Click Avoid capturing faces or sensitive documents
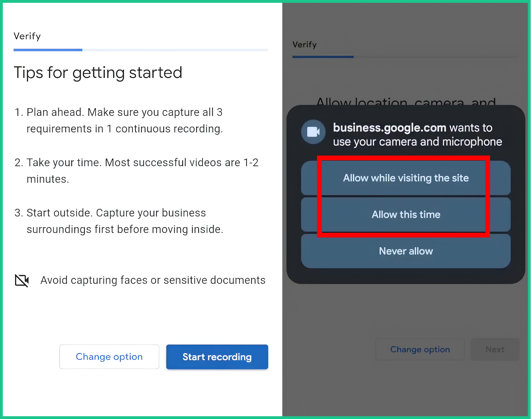Viewport: 532px width, 419px height. (153, 280)
